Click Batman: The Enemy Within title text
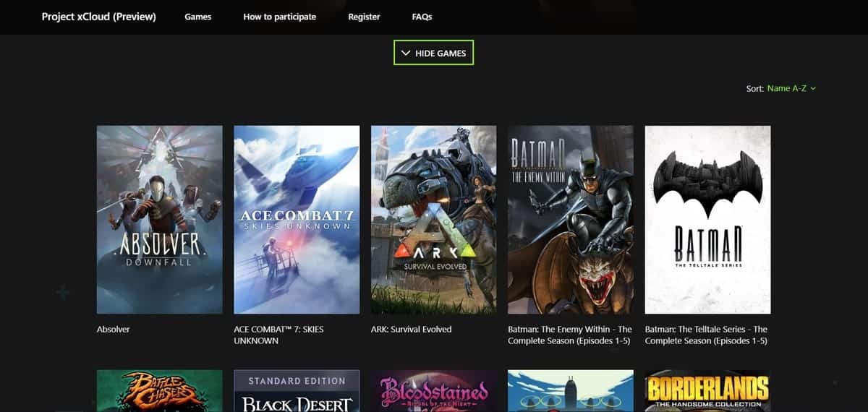This screenshot has height=412, width=868. coord(570,335)
